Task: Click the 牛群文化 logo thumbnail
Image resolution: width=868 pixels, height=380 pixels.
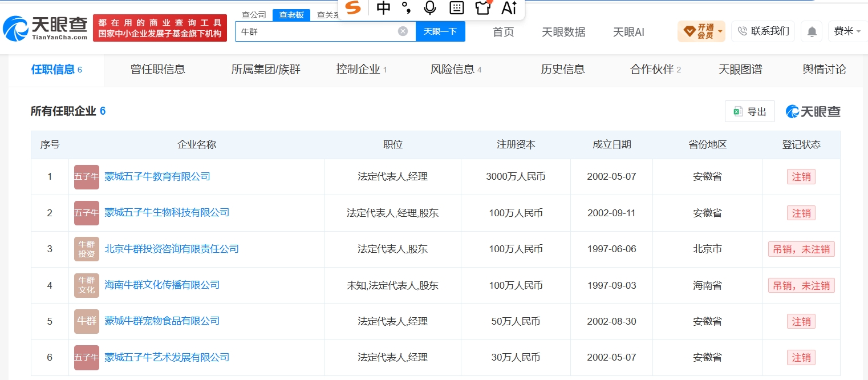Action: click(x=87, y=285)
